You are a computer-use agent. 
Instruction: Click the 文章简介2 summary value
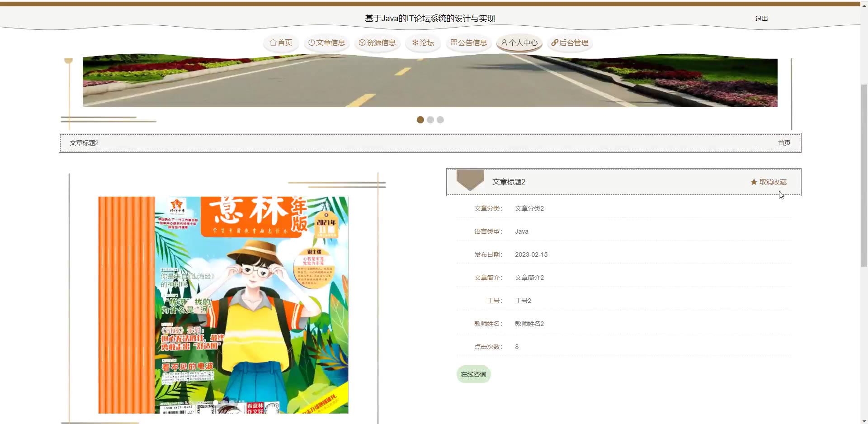[529, 278]
